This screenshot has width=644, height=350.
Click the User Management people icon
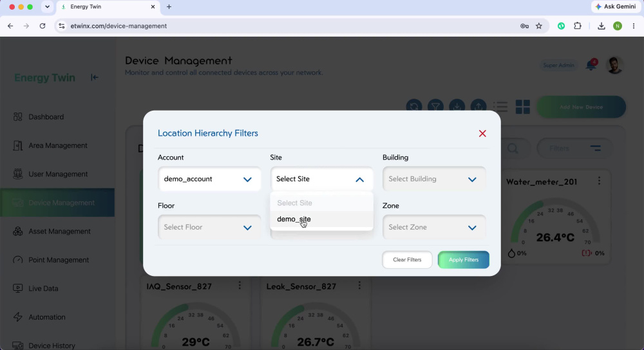pyautogui.click(x=17, y=174)
